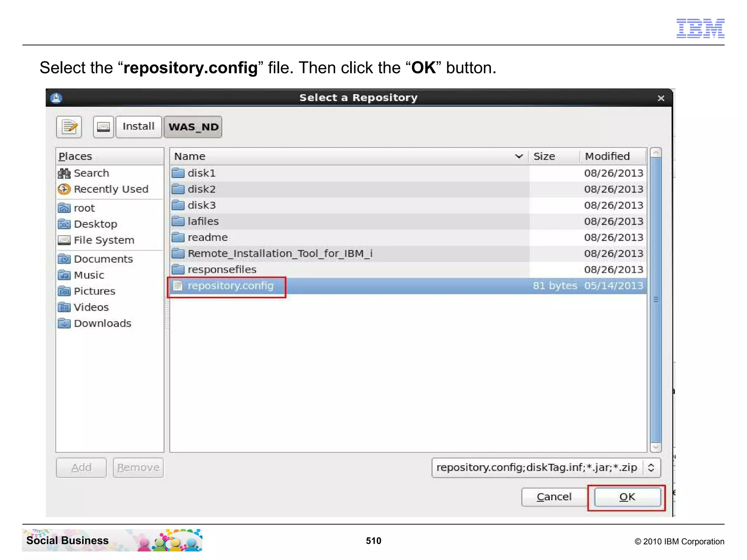Toggle the type-a-file-name pencil button

tap(69, 127)
